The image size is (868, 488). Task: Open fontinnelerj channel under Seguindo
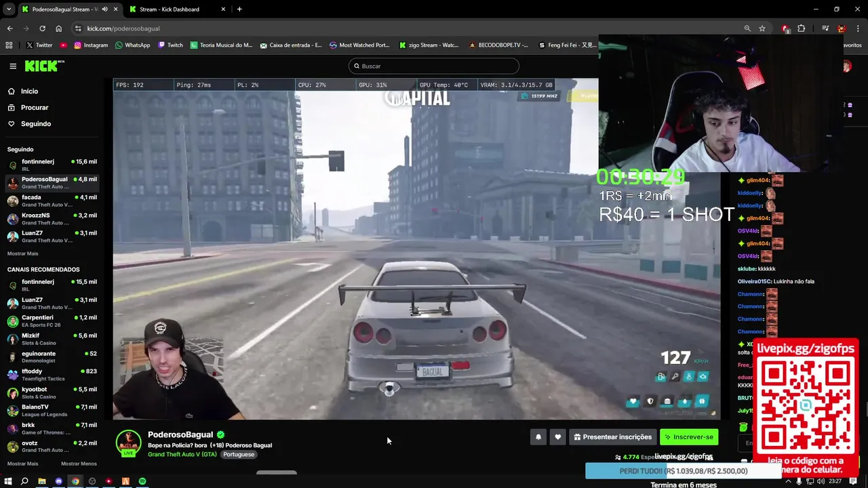pos(52,165)
